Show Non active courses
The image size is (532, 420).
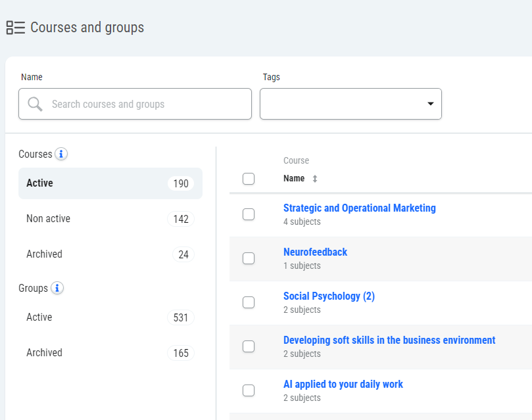(110, 219)
